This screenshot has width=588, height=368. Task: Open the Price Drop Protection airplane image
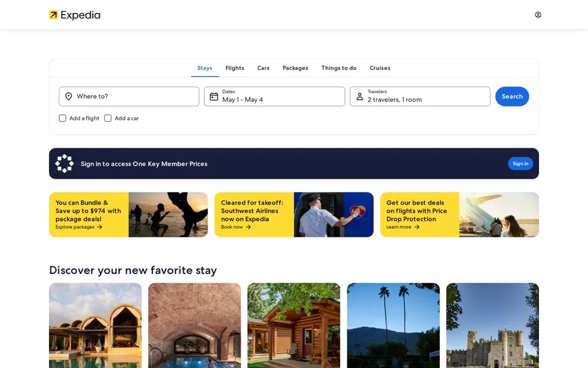click(499, 215)
